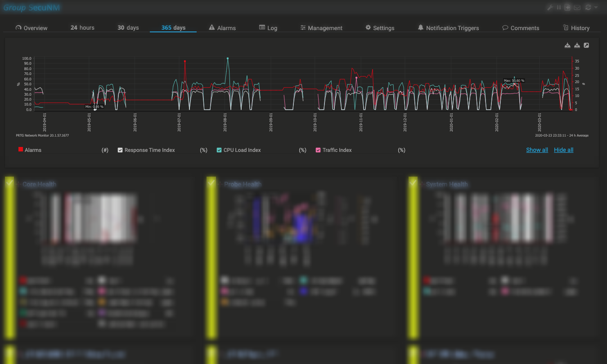The image size is (607, 364).
Task: Refresh the page with the circular arrows icon
Action: point(588,7)
